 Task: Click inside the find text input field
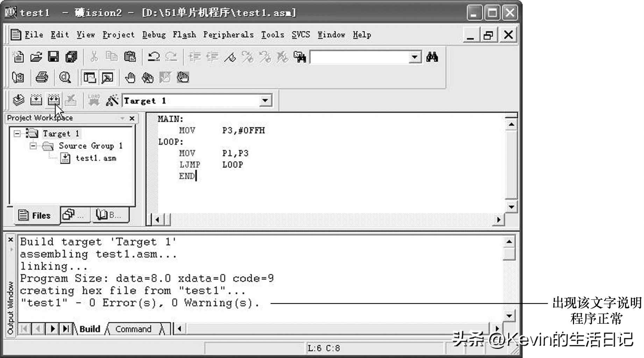tap(360, 57)
